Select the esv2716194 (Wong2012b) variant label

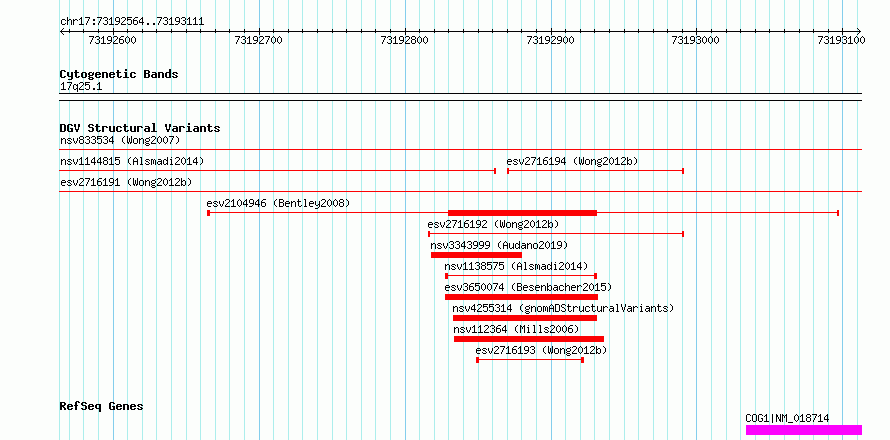point(572,161)
